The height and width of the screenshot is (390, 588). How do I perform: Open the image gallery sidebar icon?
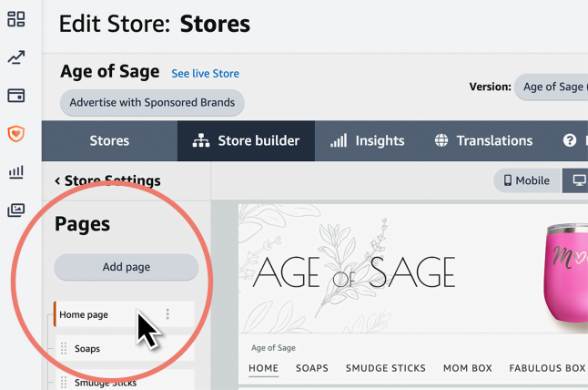click(x=16, y=210)
